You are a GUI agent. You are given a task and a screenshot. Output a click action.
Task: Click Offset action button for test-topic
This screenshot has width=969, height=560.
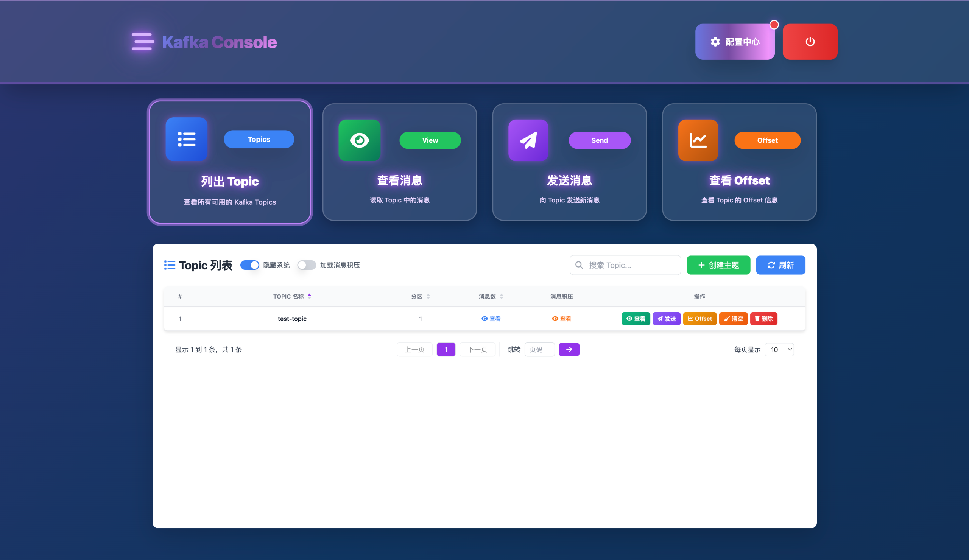700,319
